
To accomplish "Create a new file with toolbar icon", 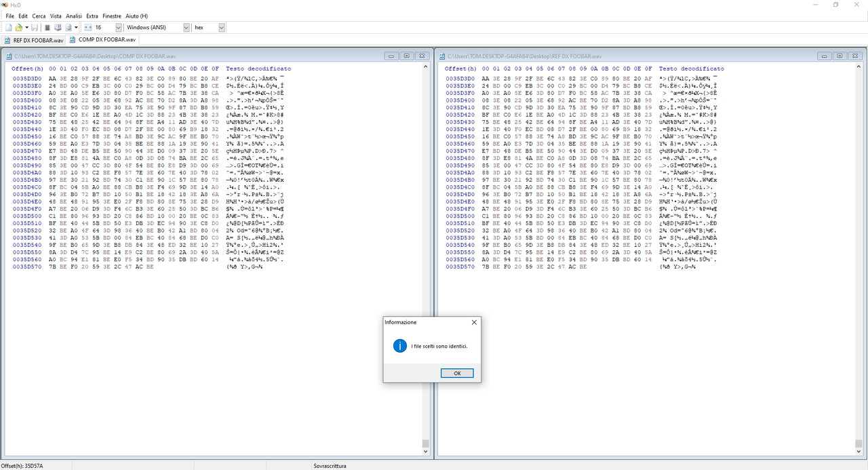I will 9,28.
